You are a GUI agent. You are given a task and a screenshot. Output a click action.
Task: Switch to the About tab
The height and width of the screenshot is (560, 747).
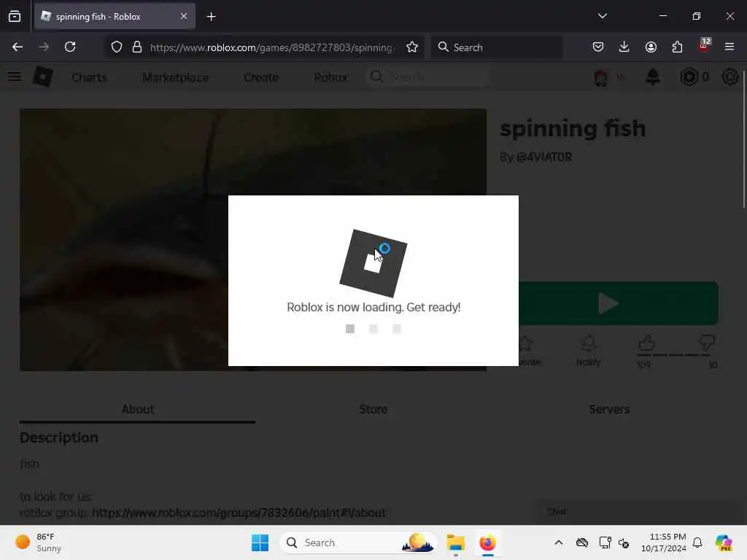(x=138, y=409)
